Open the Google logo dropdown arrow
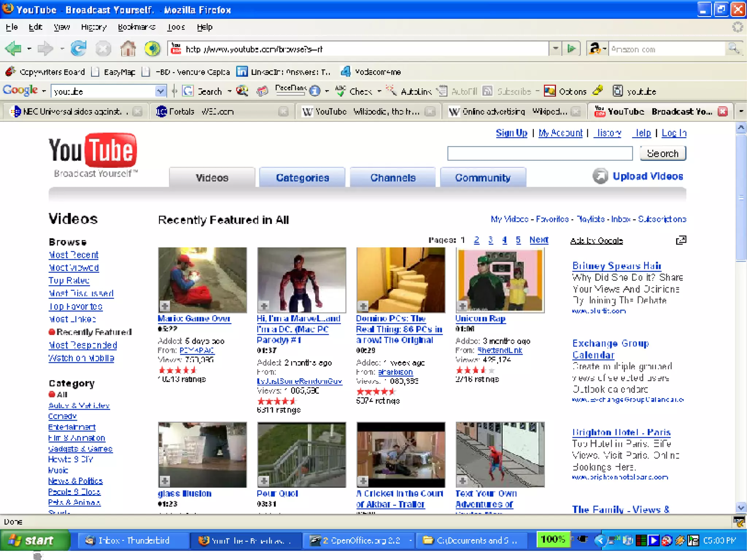The width and height of the screenshot is (747, 560). 43,91
